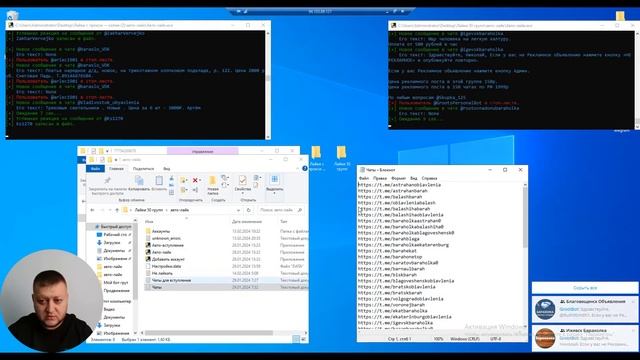The image size is (640, 360).
Task: Expand the address bar history dropdown in Explorer
Action: [x=238, y=210]
